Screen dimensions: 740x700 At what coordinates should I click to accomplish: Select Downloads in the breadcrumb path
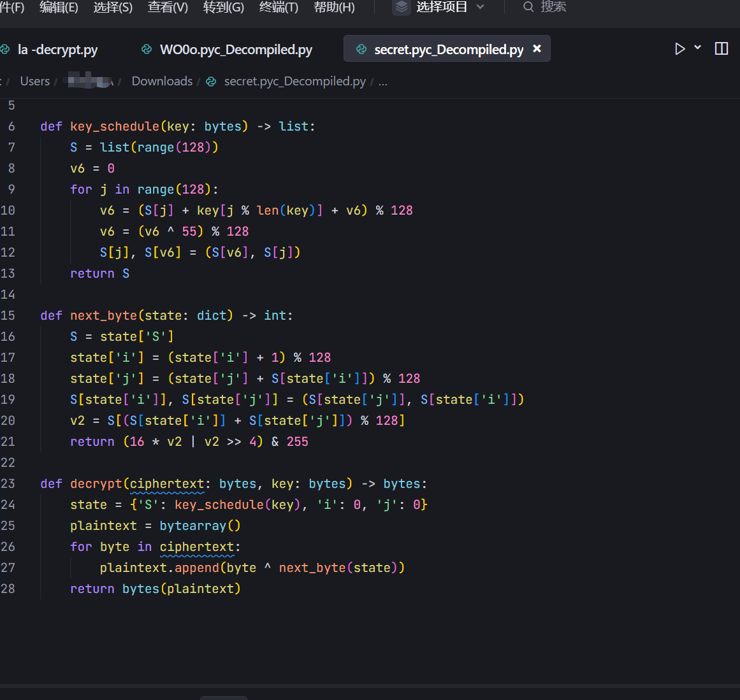tap(162, 82)
